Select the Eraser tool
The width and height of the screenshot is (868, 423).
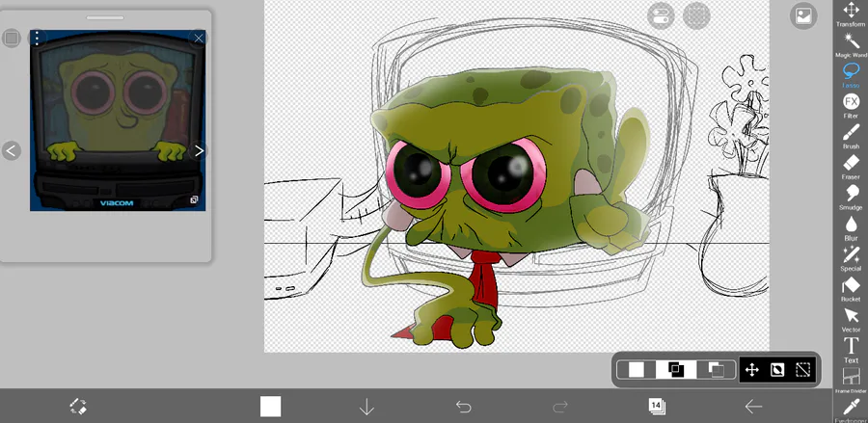tap(851, 167)
